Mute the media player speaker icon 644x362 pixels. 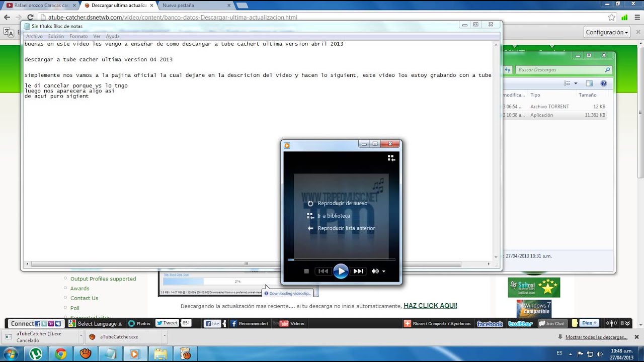(375, 271)
